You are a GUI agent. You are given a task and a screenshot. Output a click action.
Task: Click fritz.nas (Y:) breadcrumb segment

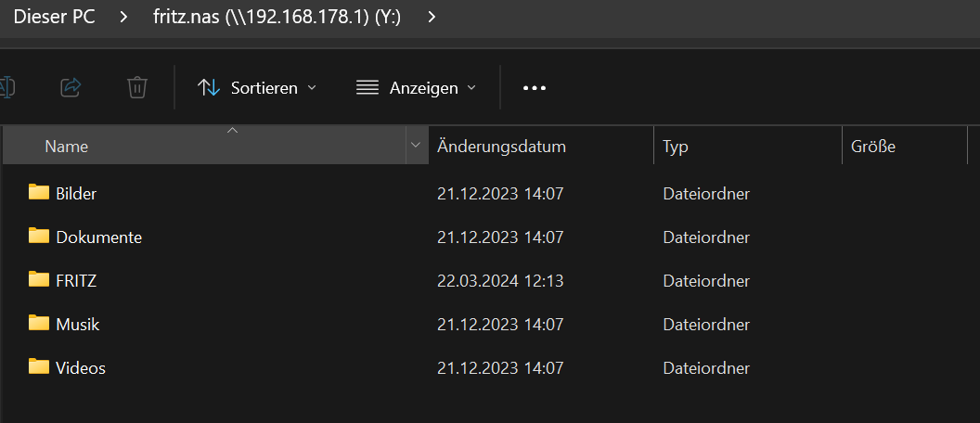pyautogui.click(x=277, y=17)
